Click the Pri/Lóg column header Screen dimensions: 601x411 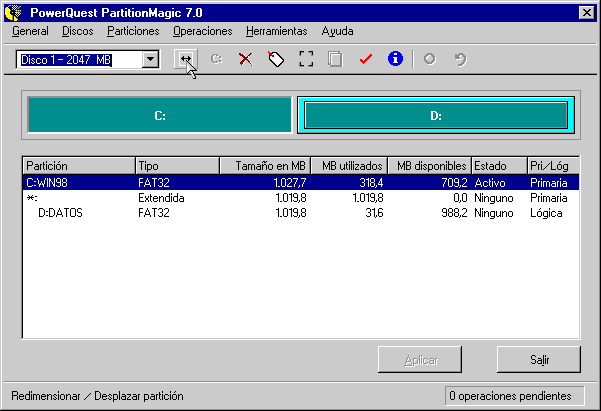click(553, 166)
